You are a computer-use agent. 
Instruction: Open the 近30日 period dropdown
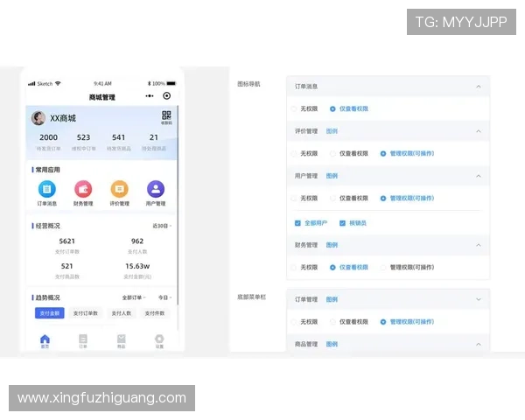click(162, 226)
